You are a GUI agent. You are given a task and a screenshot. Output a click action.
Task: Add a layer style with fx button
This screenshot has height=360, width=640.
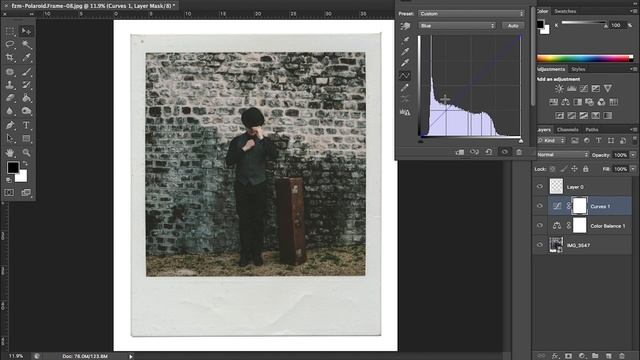(555, 356)
